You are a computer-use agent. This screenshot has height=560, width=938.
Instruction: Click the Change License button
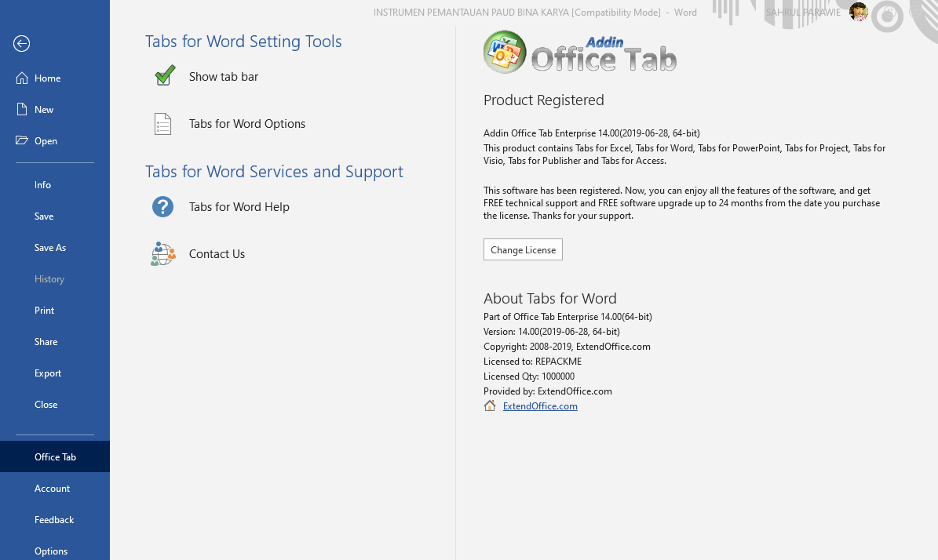[x=523, y=250]
